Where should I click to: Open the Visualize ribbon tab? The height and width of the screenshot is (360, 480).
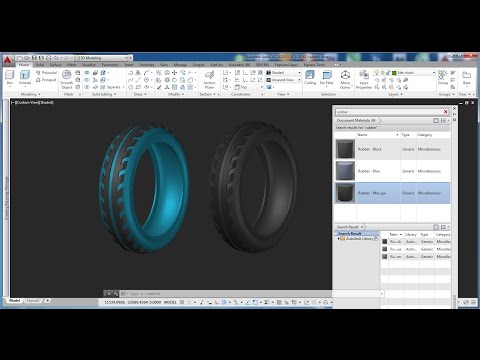(89, 65)
